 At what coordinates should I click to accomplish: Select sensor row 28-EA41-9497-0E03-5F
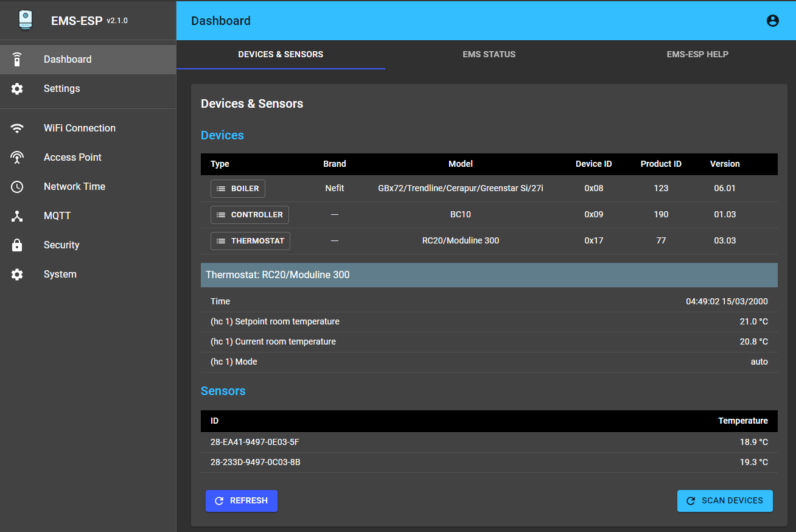coord(489,443)
